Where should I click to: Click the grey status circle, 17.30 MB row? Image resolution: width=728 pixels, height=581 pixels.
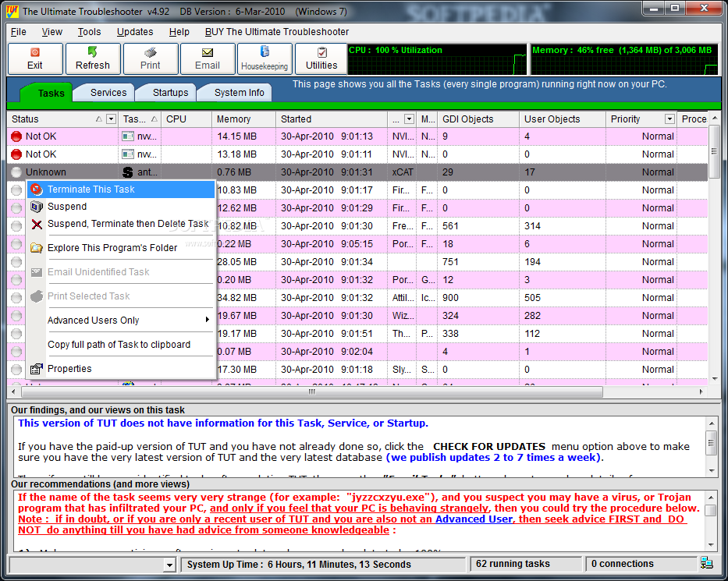(16, 370)
